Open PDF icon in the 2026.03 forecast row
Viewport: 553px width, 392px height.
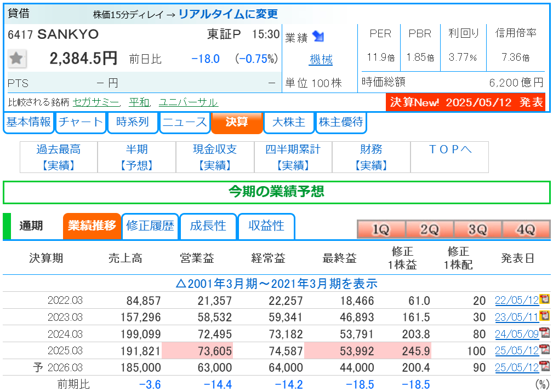(x=545, y=367)
